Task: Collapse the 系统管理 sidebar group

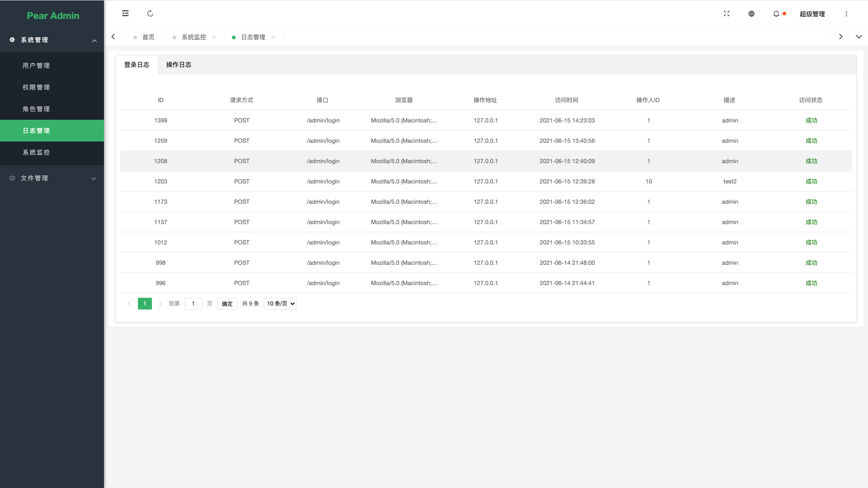Action: click(52, 40)
